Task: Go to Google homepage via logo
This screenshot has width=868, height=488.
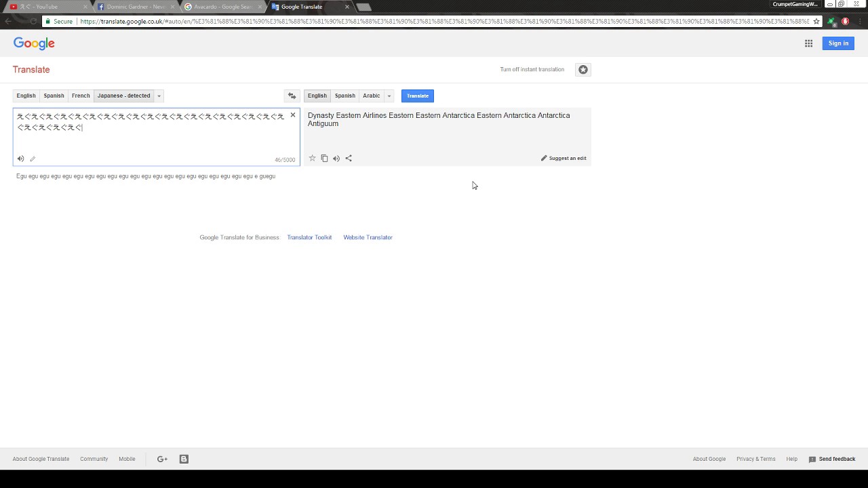Action: [x=34, y=43]
